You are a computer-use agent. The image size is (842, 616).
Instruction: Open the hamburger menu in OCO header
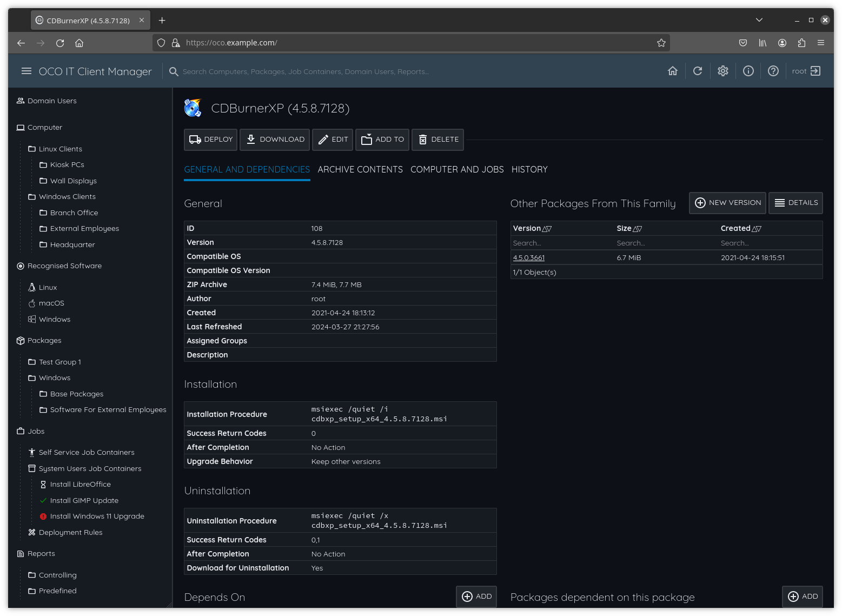pyautogui.click(x=26, y=71)
